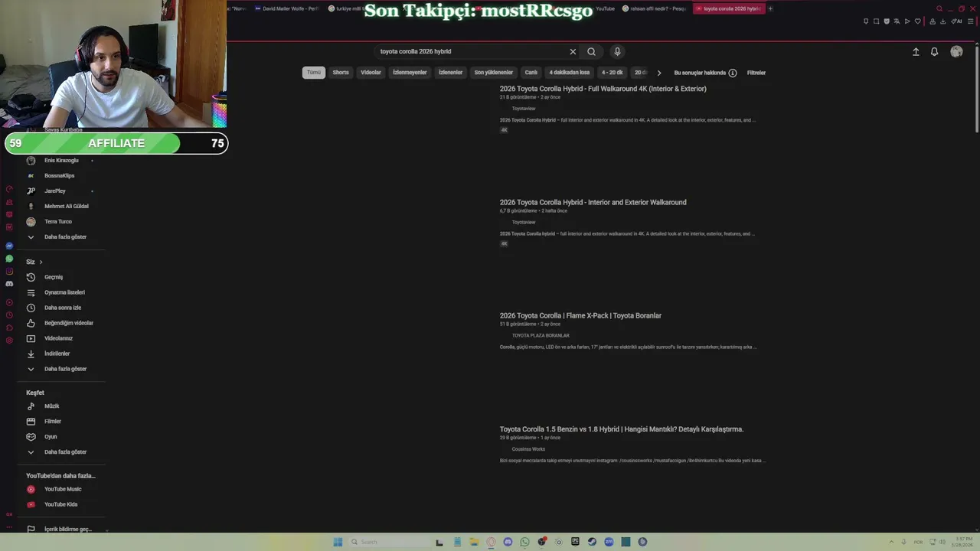This screenshot has height=551, width=980.
Task: Show hidden system tray icons
Action: point(891,542)
